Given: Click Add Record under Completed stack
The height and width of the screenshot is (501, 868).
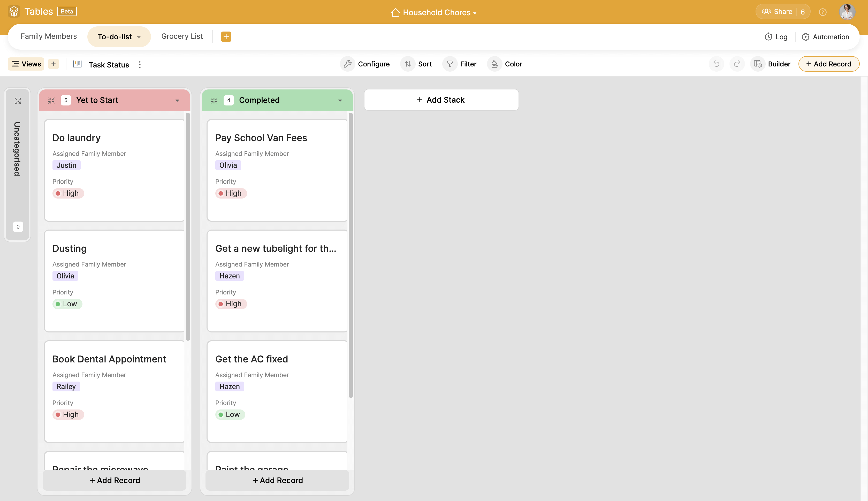Looking at the screenshot, I should click(277, 480).
